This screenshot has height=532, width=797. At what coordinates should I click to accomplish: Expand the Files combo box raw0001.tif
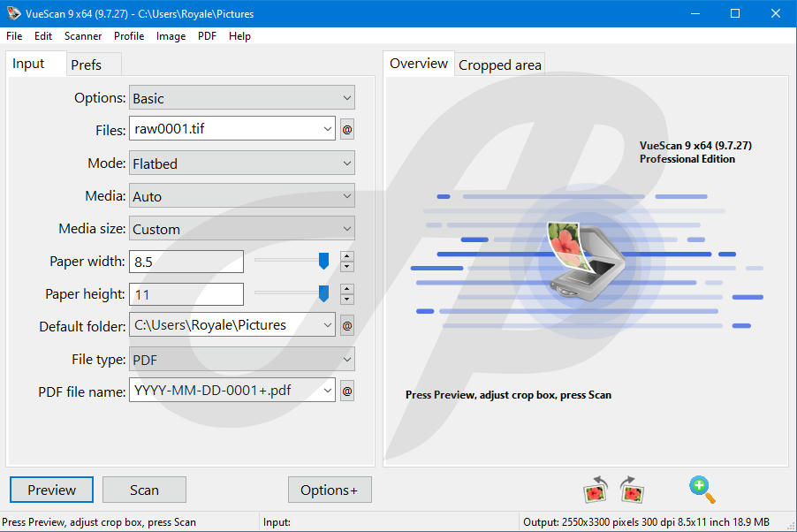tap(327, 129)
